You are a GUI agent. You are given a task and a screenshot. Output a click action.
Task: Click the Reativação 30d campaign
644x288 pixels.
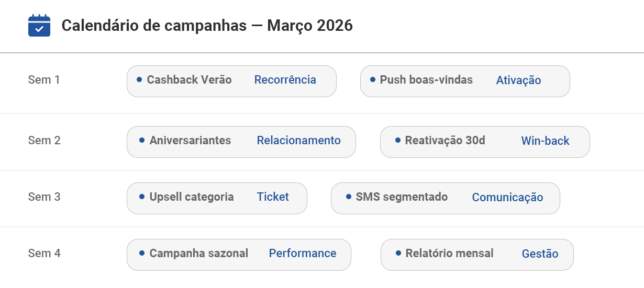pos(445,141)
